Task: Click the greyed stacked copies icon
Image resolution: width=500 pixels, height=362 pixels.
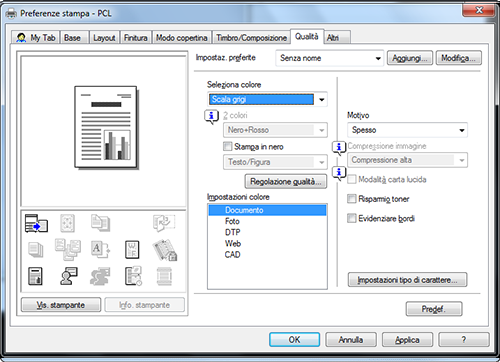Action: (36, 250)
